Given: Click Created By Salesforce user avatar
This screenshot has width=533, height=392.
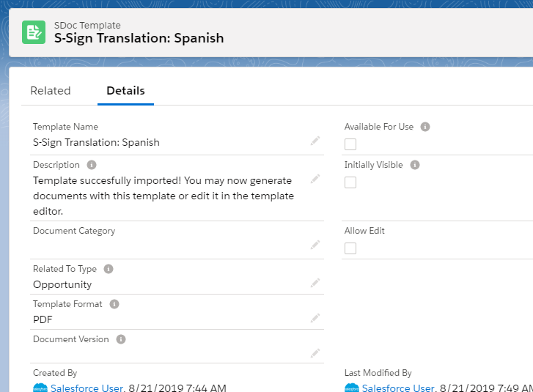Looking at the screenshot, I should pyautogui.click(x=40, y=388).
